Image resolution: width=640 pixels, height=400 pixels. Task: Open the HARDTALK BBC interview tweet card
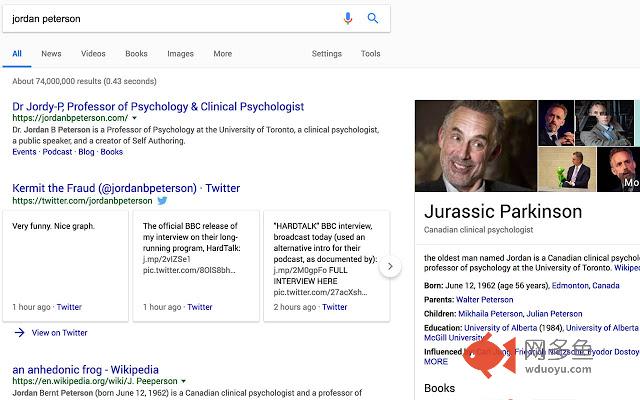327,266
